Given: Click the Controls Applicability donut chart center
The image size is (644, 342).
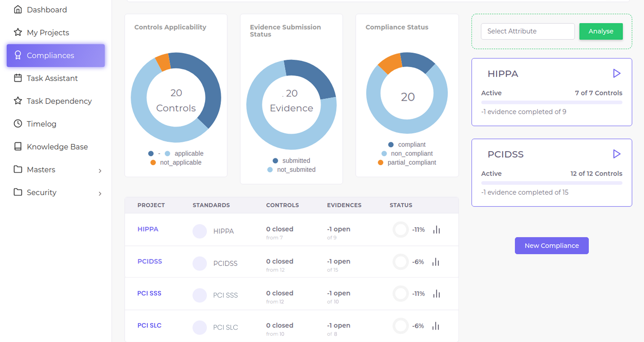Looking at the screenshot, I should tap(176, 97).
